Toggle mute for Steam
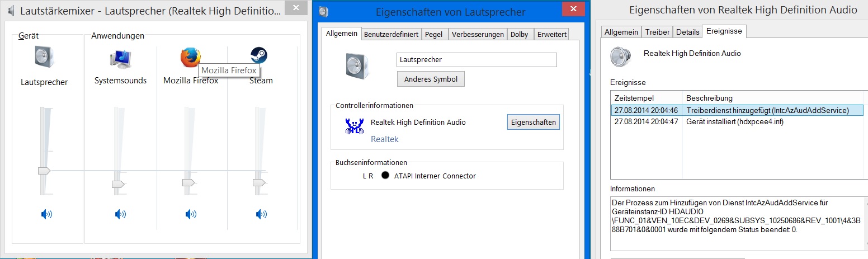 [261, 213]
